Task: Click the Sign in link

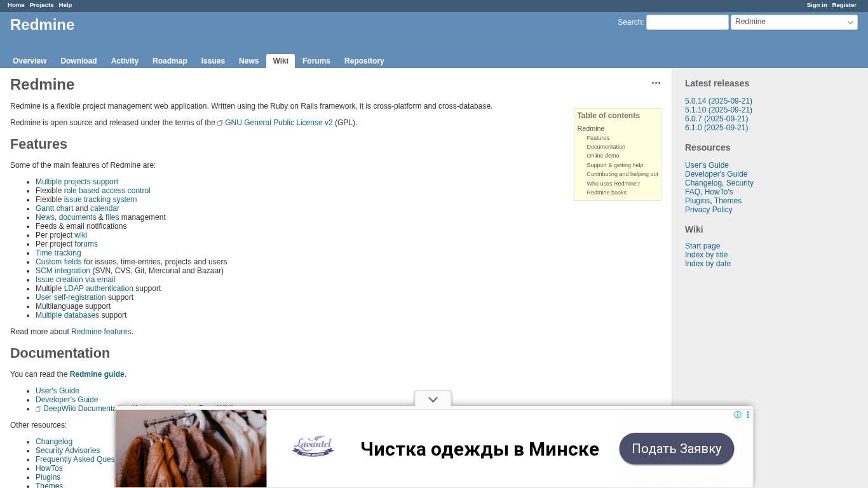Action: pyautogui.click(x=817, y=5)
